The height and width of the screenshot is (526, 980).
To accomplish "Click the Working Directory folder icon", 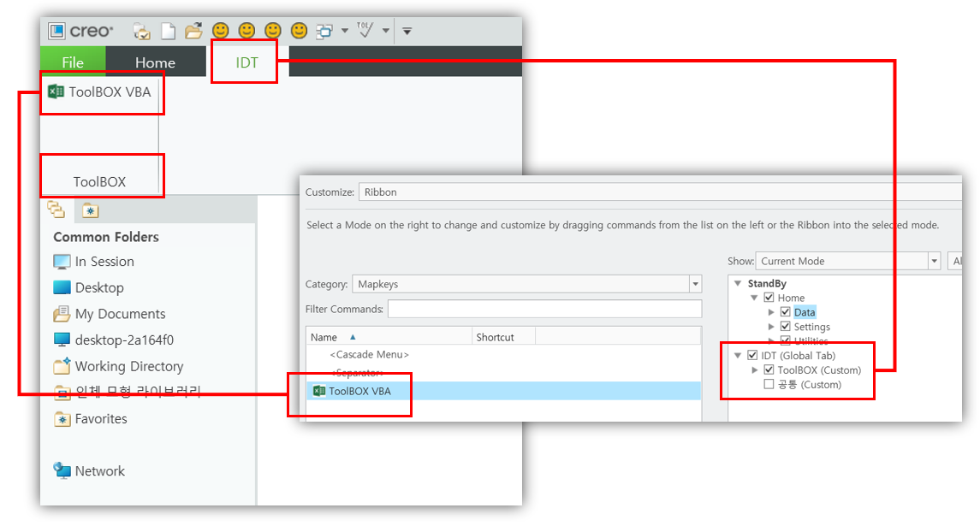I will [x=62, y=365].
